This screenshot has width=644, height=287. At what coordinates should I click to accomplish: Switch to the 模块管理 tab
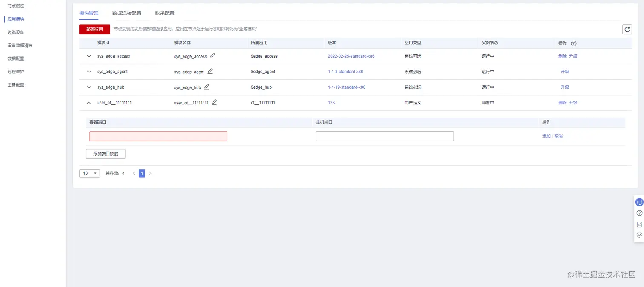coord(89,13)
